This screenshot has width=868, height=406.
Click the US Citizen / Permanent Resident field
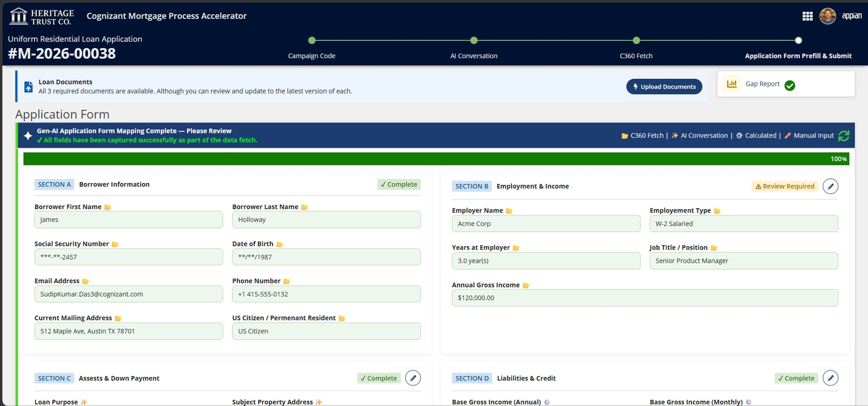(x=326, y=331)
